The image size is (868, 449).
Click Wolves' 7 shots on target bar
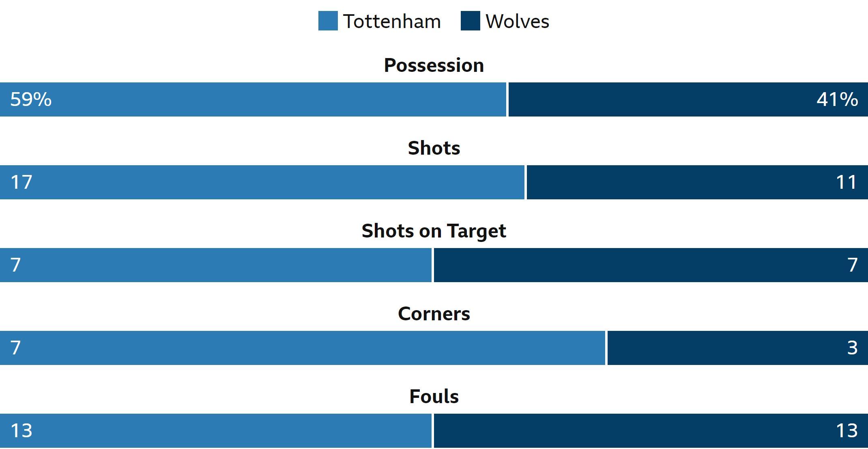tap(651, 265)
